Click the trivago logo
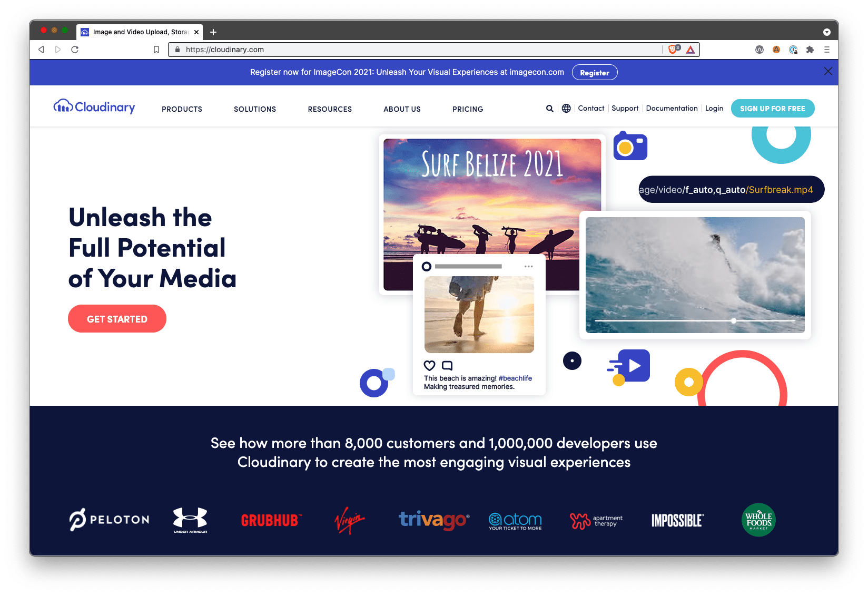 click(434, 520)
